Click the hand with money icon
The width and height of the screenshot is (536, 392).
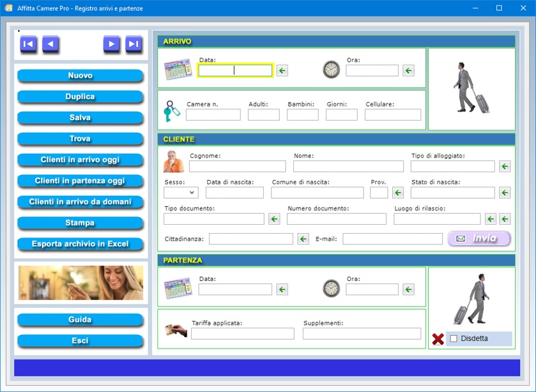coord(176,330)
